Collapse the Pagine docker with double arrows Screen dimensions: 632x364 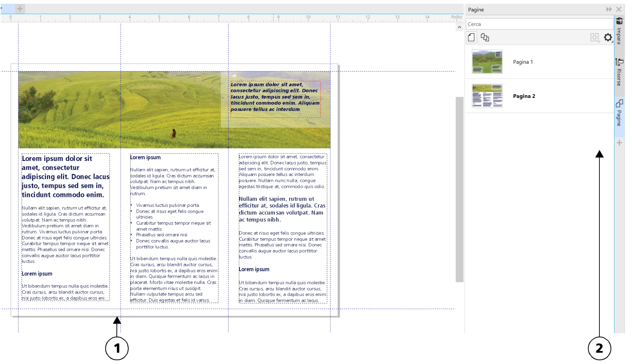(x=609, y=10)
